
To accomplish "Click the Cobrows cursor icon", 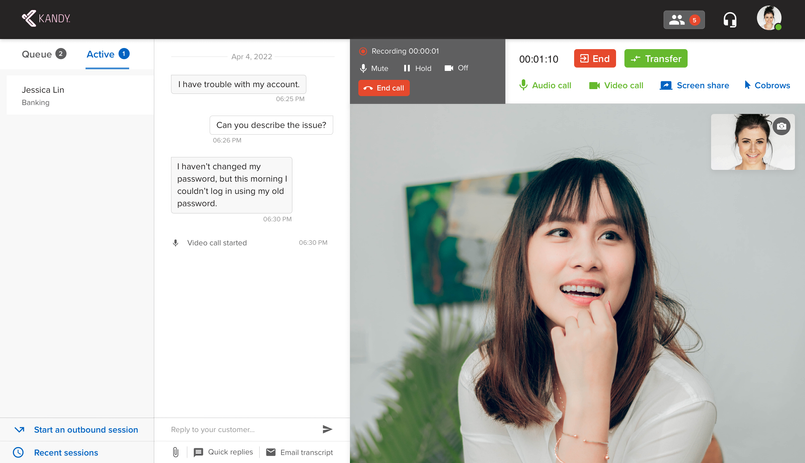I will [x=748, y=85].
